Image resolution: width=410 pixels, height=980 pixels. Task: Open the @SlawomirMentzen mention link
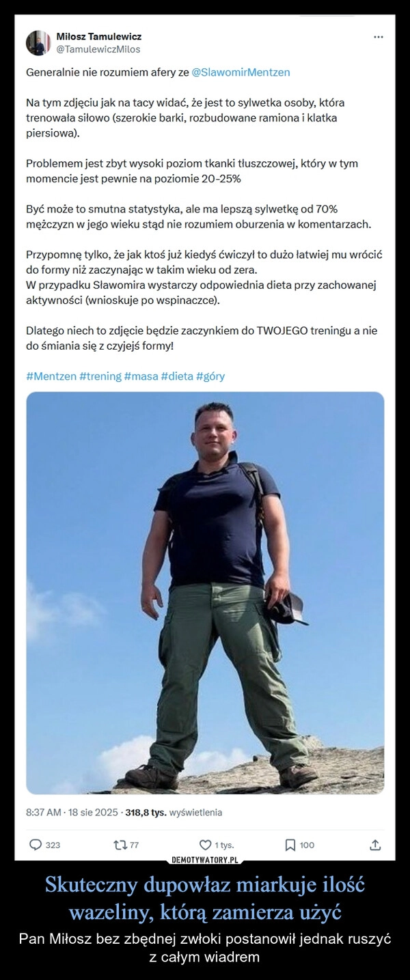(x=241, y=72)
